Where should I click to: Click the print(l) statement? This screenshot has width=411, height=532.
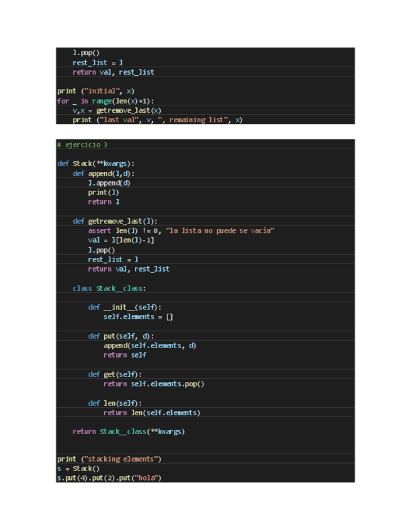pos(104,193)
